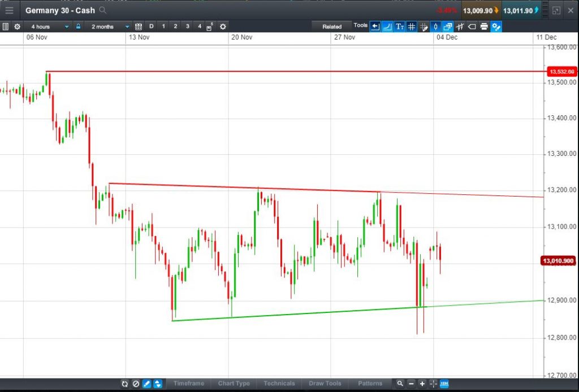Open the calendar date picker
This screenshot has width=579, height=392.
point(139,27)
